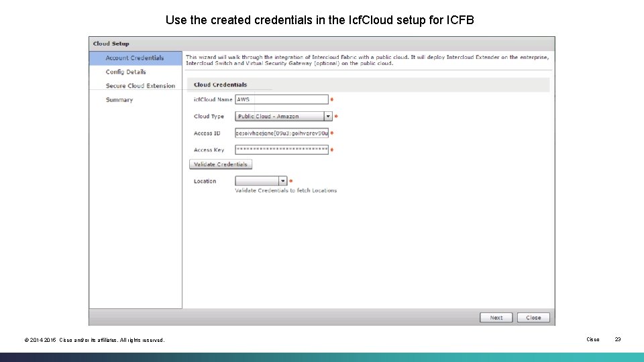Select the Account Credentials step

tap(135, 58)
